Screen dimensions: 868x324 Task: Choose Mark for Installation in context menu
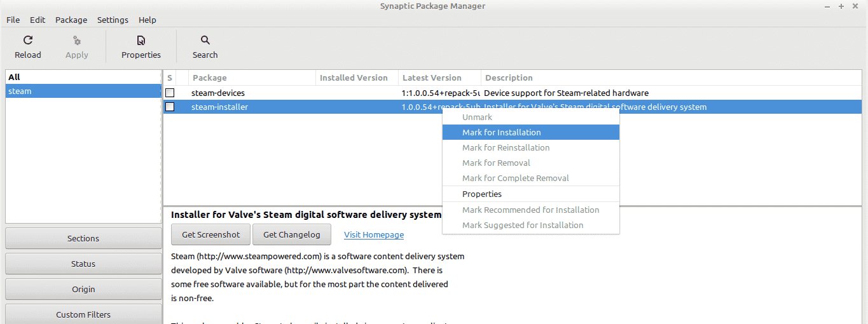pos(531,132)
